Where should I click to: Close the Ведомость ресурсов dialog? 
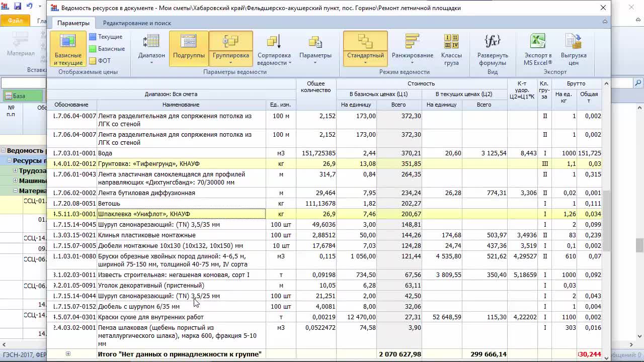[603, 8]
